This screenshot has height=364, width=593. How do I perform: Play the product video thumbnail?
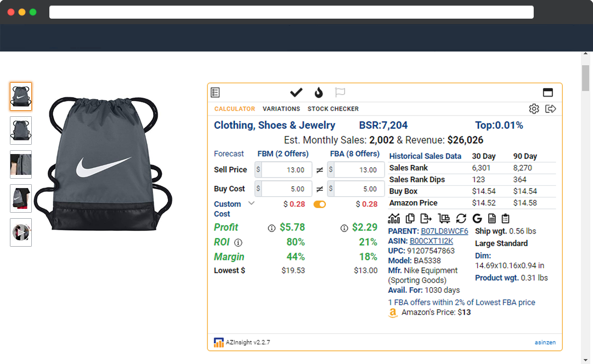pyautogui.click(x=21, y=232)
